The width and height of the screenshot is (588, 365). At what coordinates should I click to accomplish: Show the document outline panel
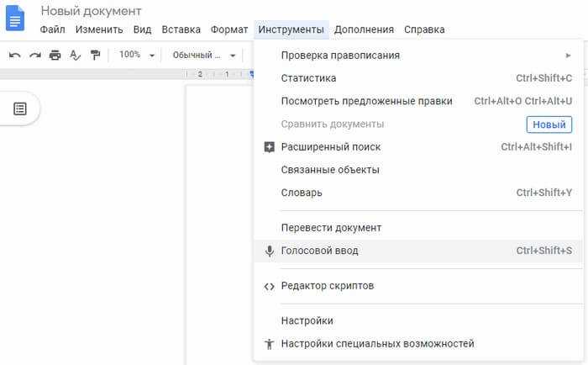(x=20, y=108)
